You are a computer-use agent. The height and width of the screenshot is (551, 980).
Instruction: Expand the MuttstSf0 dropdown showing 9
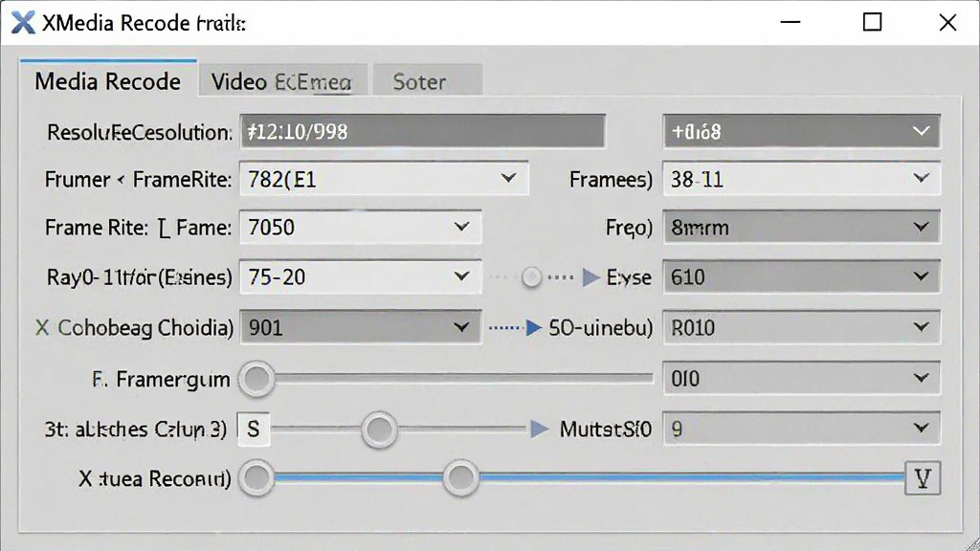(801, 429)
